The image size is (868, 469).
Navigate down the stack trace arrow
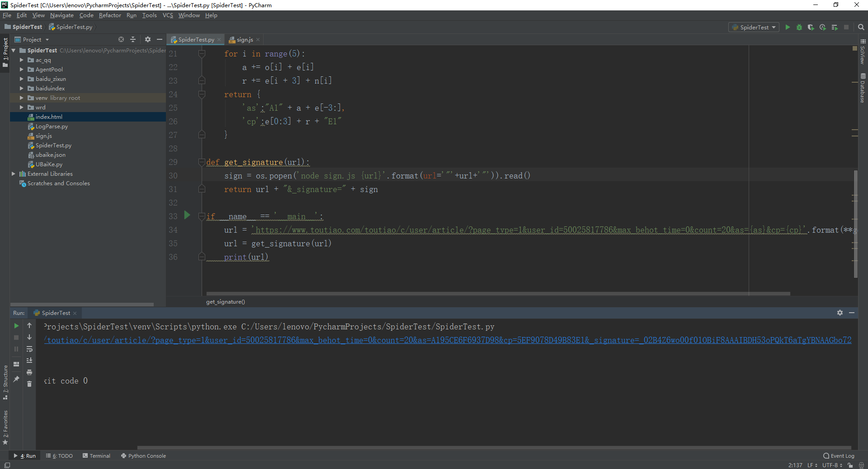[x=29, y=337]
